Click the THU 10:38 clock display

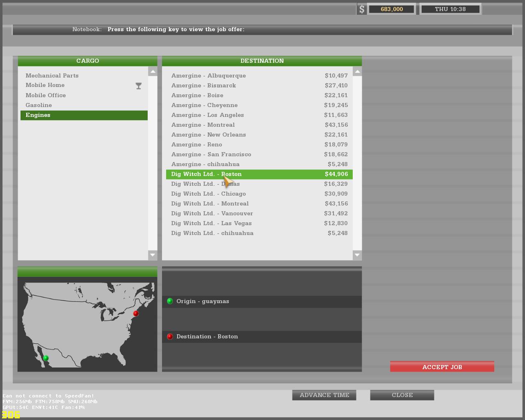pyautogui.click(x=450, y=9)
